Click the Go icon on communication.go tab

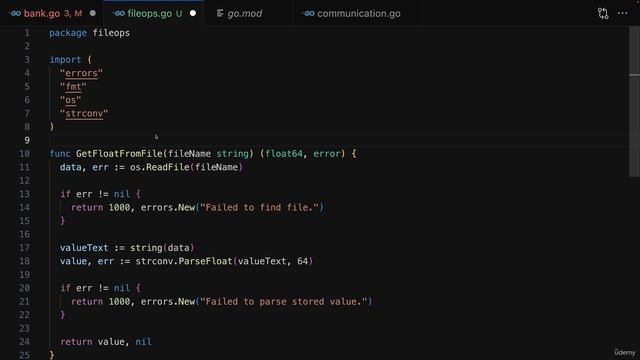[309, 13]
